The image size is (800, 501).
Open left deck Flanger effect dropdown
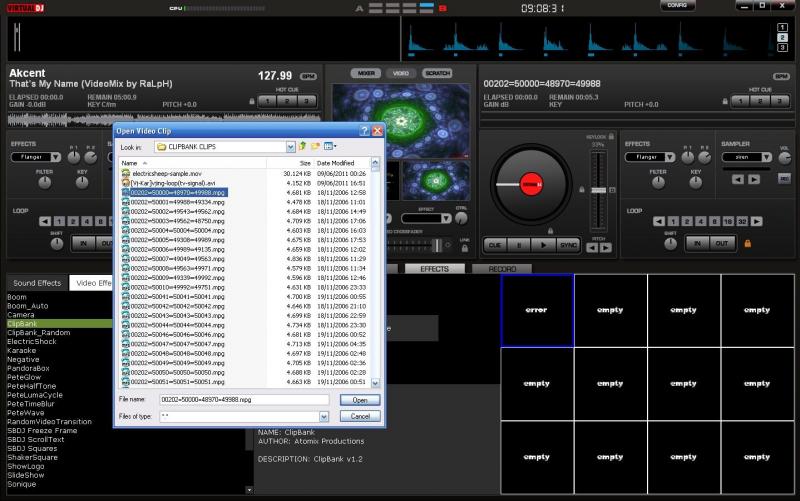pos(56,157)
